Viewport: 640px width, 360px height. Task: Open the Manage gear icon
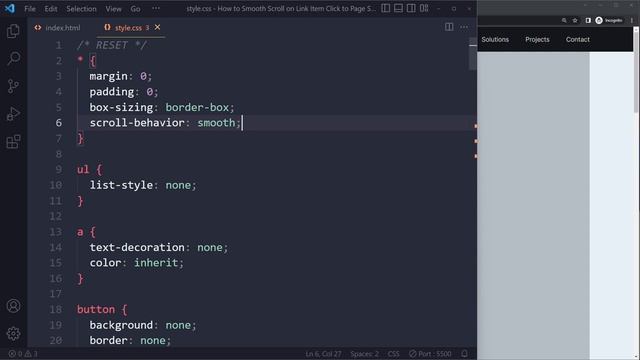[13, 333]
